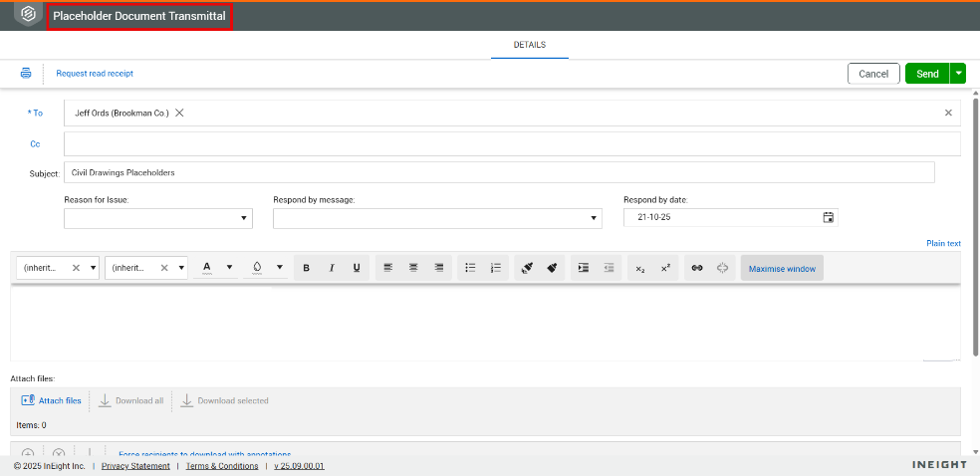
Task: Toggle superscript formatting
Action: 665,267
